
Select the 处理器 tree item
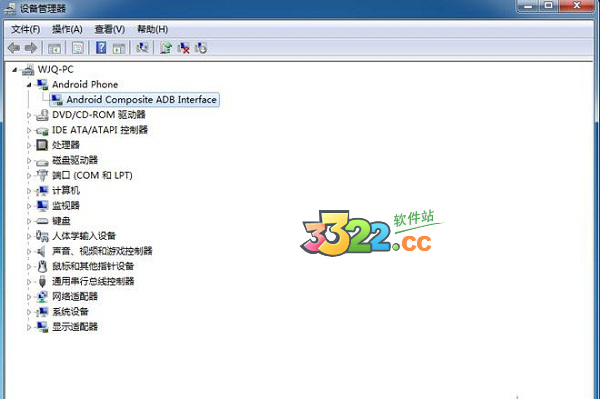65,145
